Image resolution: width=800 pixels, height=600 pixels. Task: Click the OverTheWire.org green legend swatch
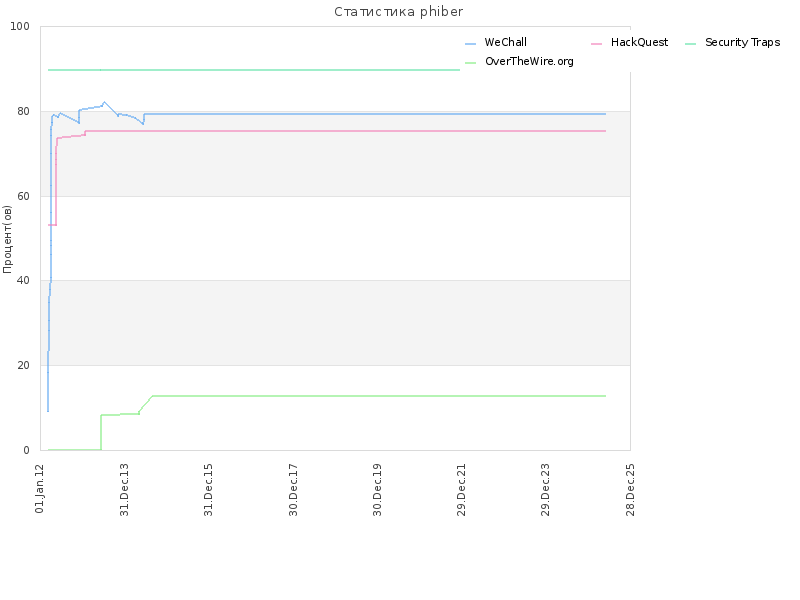(470, 63)
